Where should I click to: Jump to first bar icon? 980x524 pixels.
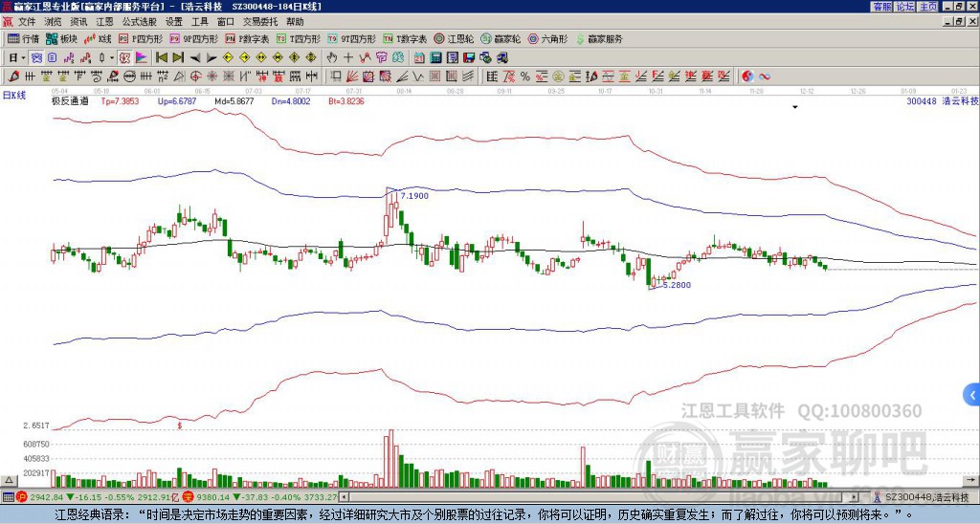pos(161,58)
